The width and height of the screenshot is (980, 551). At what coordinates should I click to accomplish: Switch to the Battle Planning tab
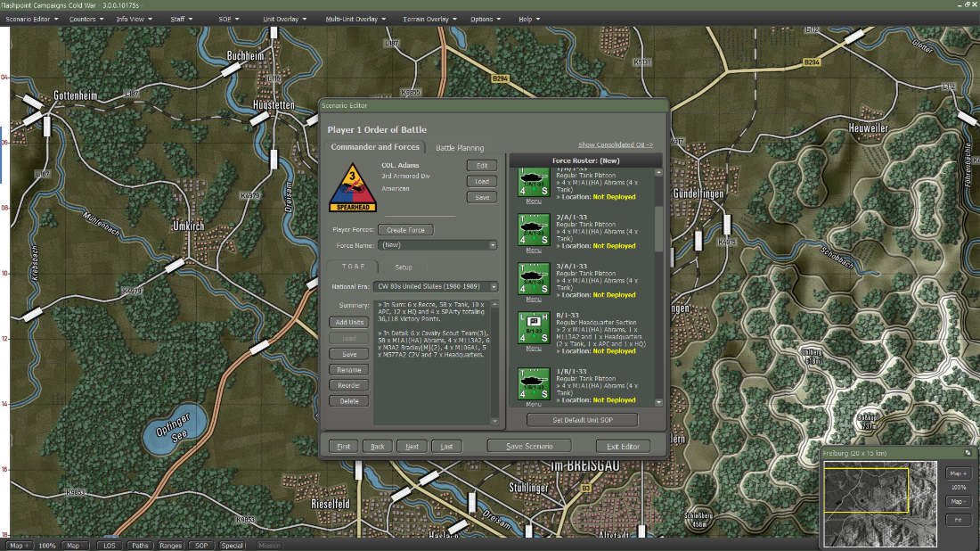coord(460,148)
